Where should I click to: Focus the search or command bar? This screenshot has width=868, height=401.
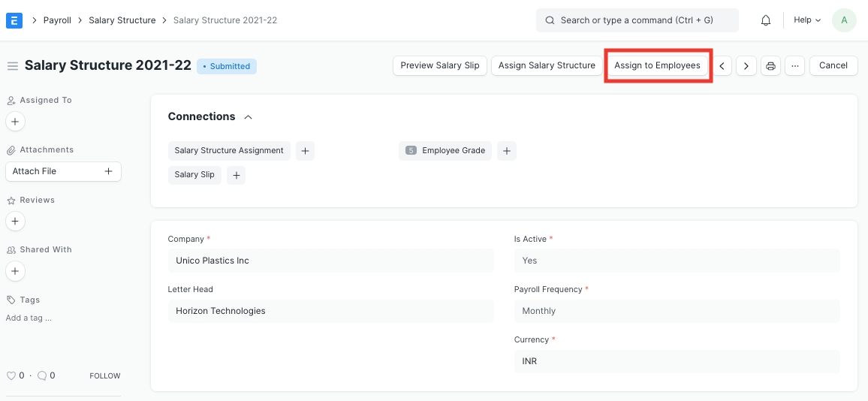pyautogui.click(x=637, y=20)
